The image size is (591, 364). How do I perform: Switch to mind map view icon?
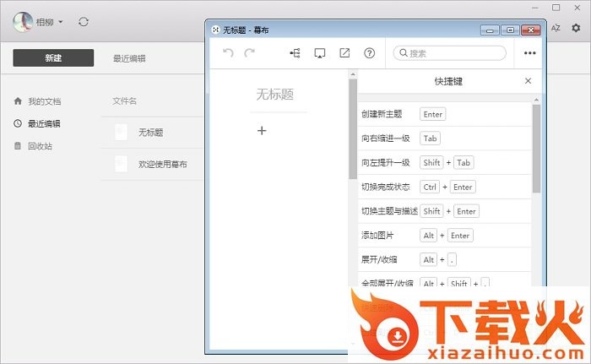click(295, 53)
